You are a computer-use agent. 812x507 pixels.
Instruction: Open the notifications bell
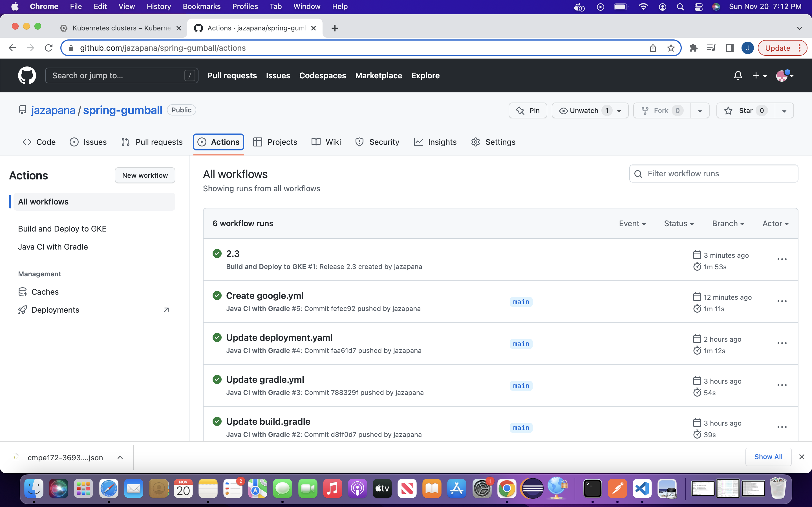[738, 75]
